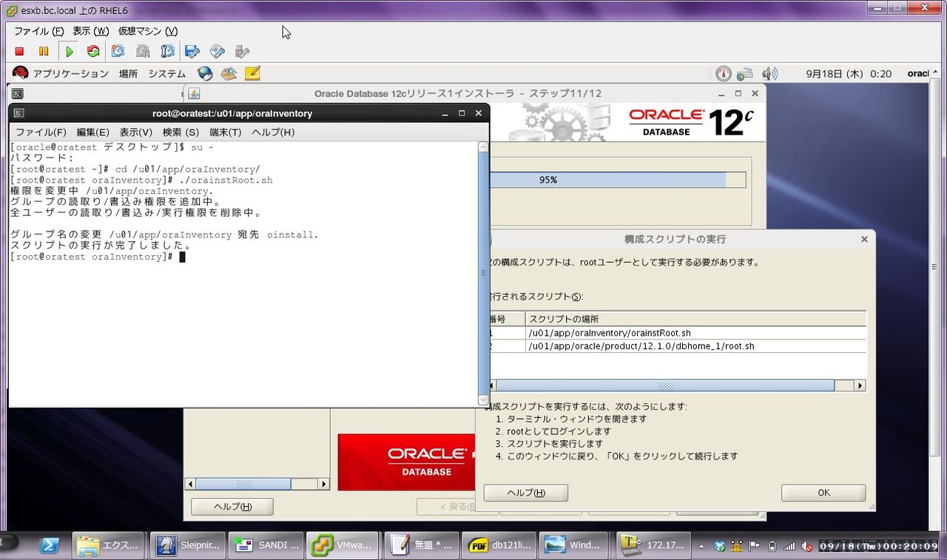Open GNOME 場所 menu
Screen dimensions: 947x560
(128, 74)
